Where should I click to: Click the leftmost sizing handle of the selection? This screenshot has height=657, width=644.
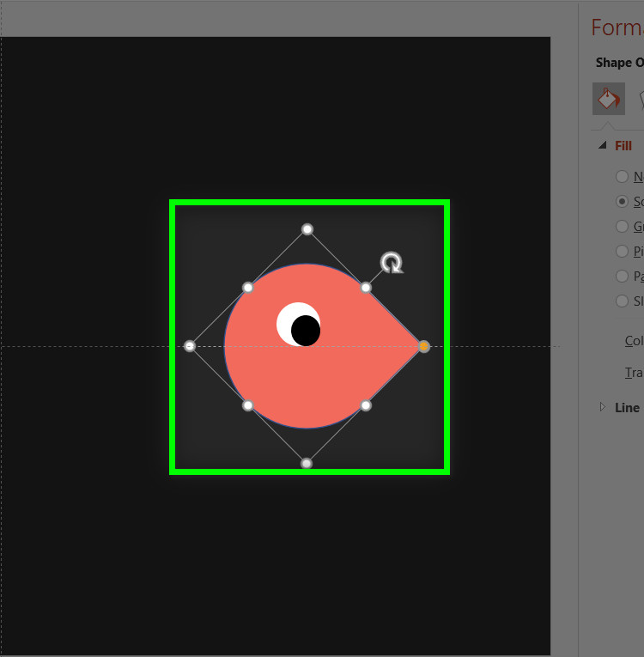(190, 346)
